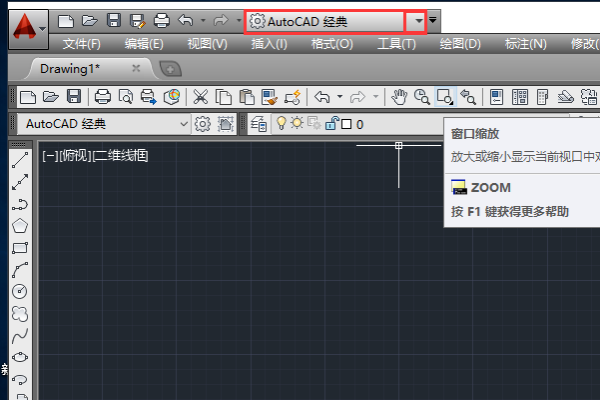Image resolution: width=600 pixels, height=400 pixels.
Task: Open the 插入(I) menu
Action: pyautogui.click(x=269, y=44)
